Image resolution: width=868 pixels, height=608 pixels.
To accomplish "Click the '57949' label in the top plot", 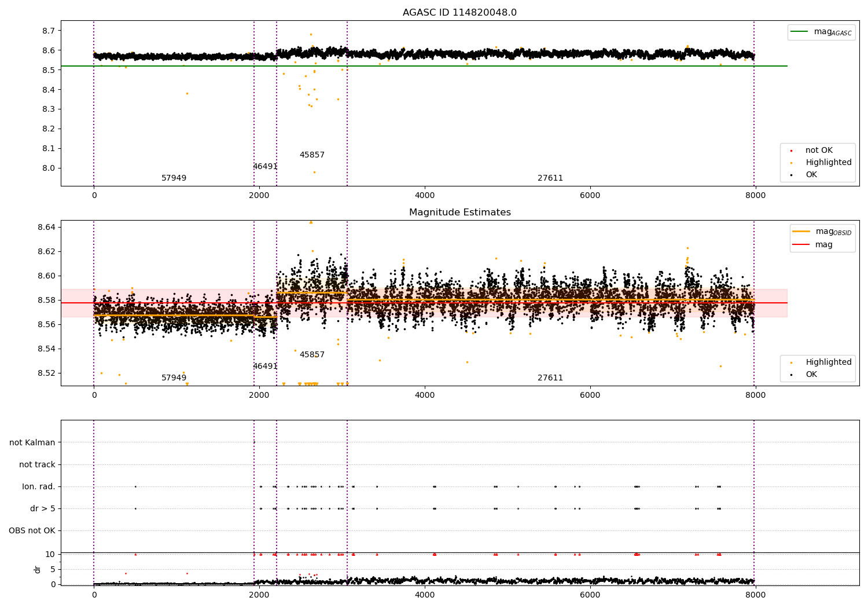I will point(174,178).
